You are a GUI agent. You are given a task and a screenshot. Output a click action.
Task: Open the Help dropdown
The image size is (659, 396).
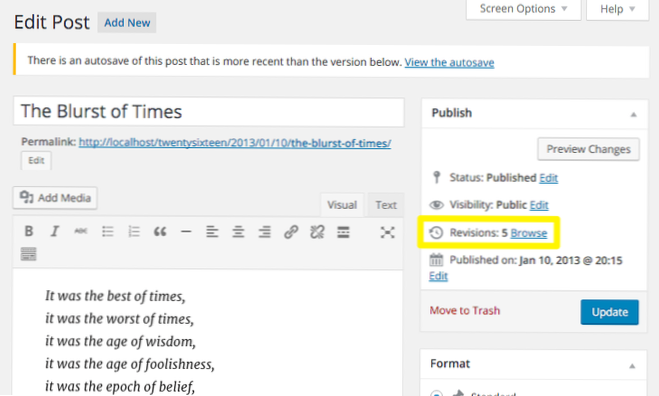point(617,9)
